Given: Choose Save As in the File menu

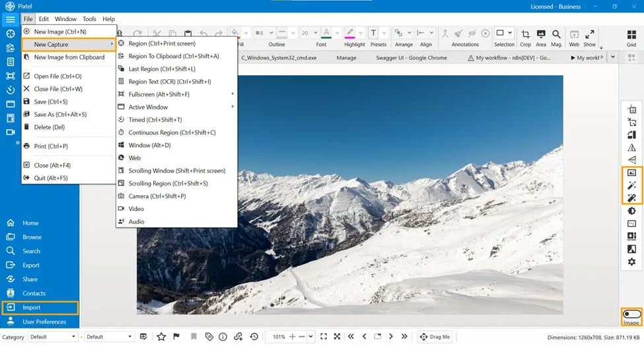Looking at the screenshot, I should (68, 115).
